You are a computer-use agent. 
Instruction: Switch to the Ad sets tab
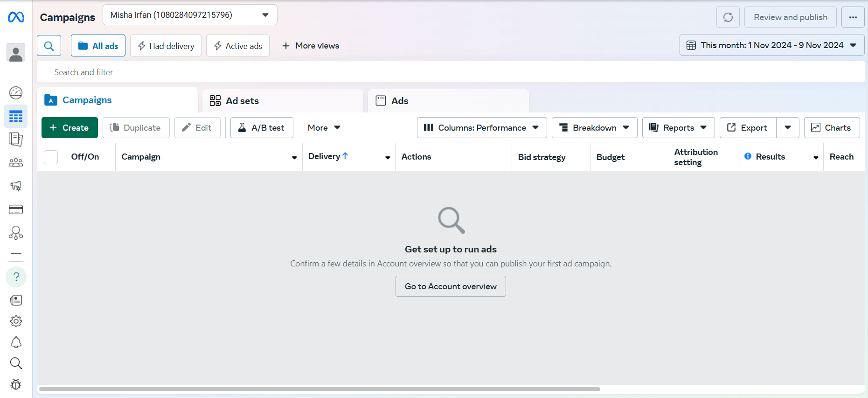point(283,101)
